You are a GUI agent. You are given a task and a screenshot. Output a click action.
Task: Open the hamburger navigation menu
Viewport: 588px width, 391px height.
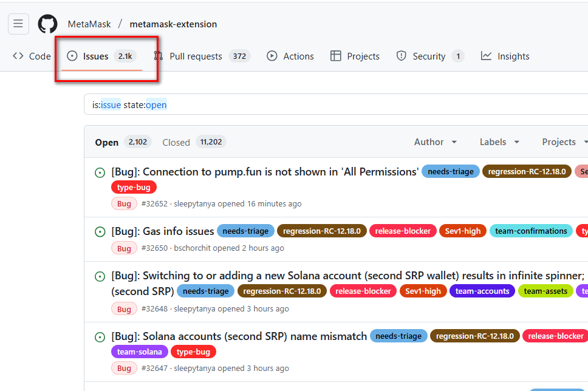(18, 24)
